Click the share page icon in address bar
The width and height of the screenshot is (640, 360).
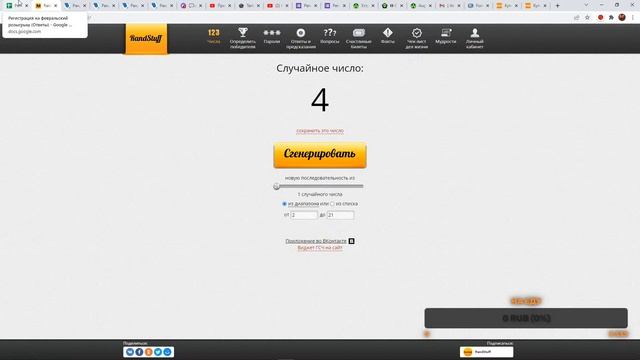576,18
